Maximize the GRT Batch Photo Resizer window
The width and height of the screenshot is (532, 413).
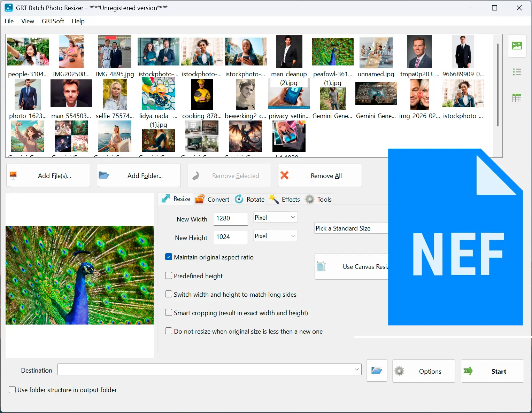pyautogui.click(x=494, y=8)
